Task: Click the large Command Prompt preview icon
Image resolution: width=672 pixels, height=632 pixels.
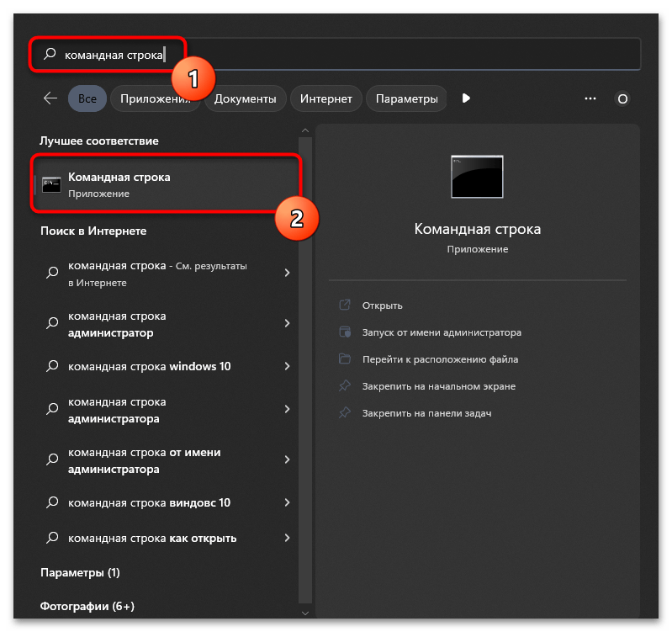Action: coord(477,177)
